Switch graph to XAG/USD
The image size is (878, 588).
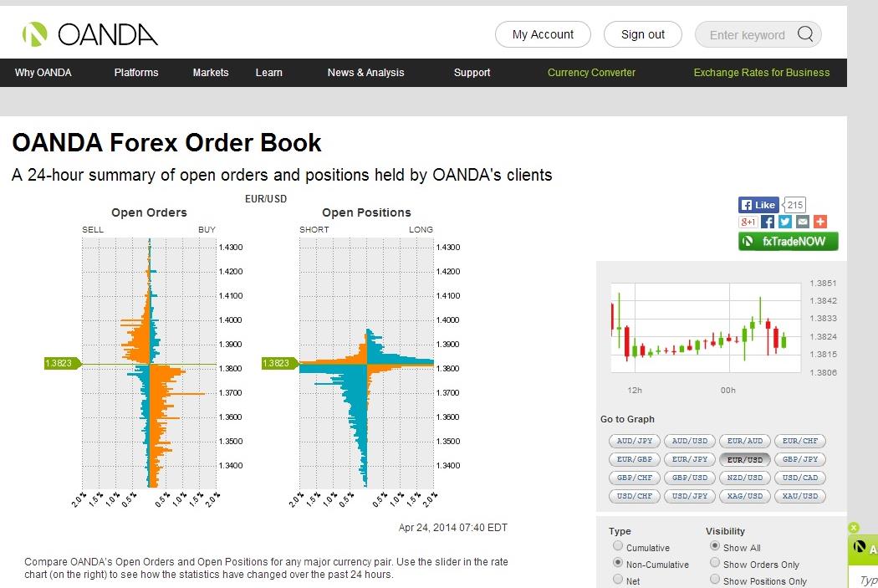(x=745, y=496)
